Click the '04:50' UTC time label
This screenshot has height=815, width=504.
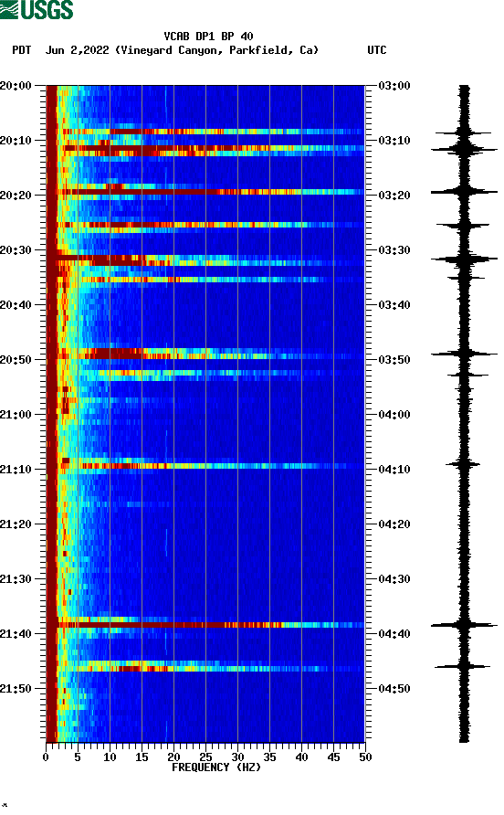tap(394, 689)
